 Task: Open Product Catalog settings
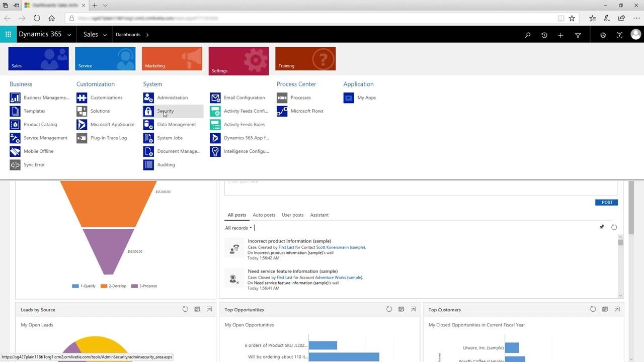pyautogui.click(x=34, y=125)
